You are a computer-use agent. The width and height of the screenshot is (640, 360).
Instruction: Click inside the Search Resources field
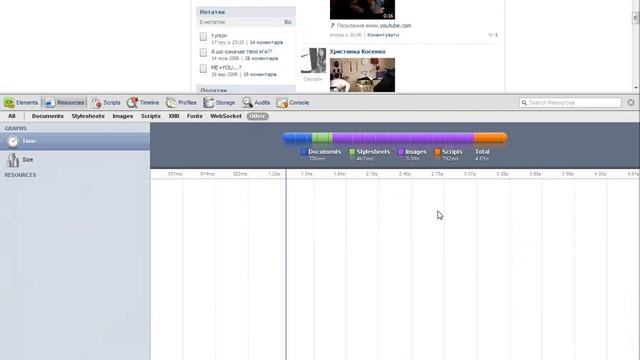[570, 103]
